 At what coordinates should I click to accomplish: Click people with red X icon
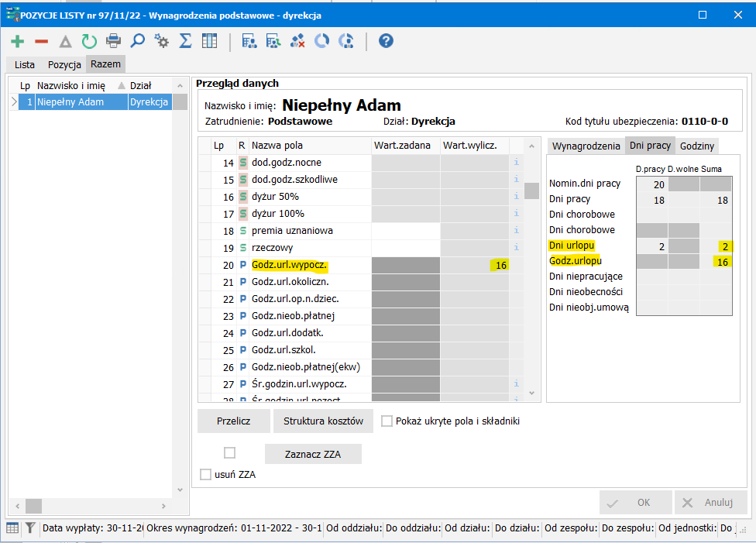(297, 41)
